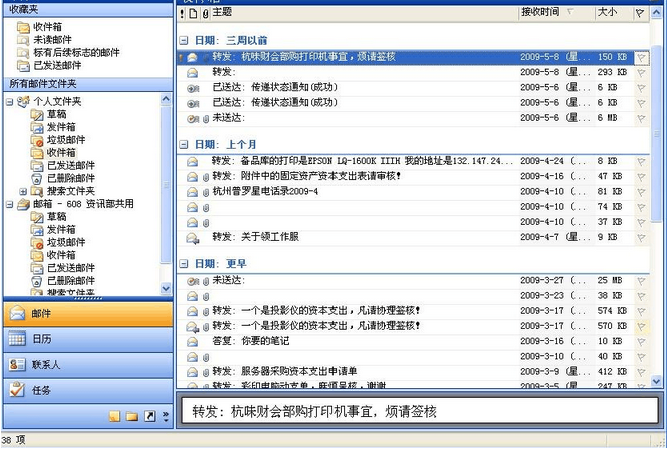Open navigation pane configure buttons chevron
This screenshot has width=667, height=450.
point(165,416)
